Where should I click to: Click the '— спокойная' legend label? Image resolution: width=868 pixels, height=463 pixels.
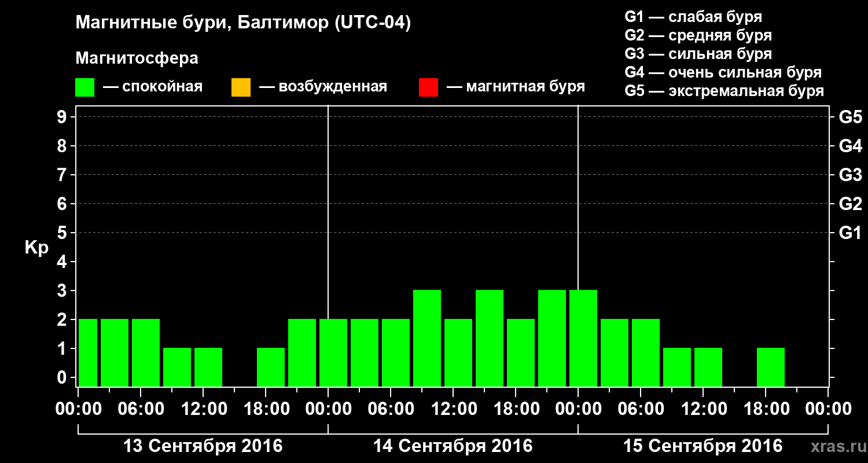pyautogui.click(x=153, y=87)
